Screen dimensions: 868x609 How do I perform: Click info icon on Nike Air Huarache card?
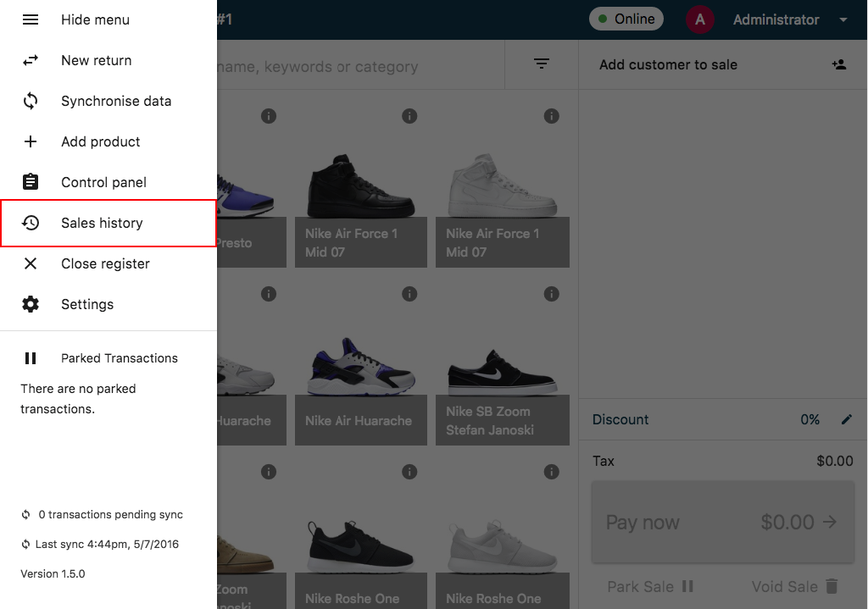click(409, 294)
